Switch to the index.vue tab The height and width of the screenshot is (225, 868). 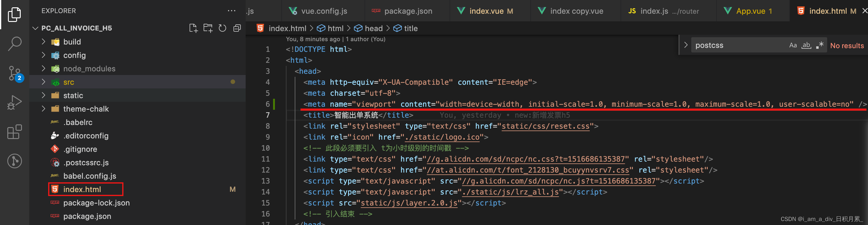click(x=490, y=11)
